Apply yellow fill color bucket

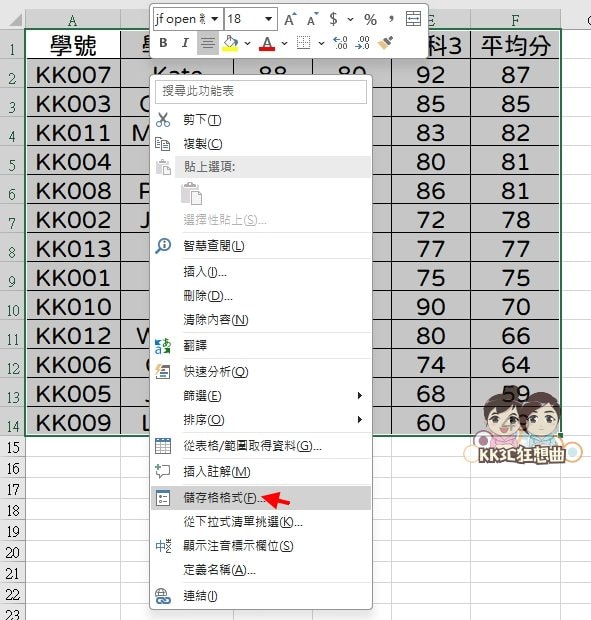click(x=230, y=43)
